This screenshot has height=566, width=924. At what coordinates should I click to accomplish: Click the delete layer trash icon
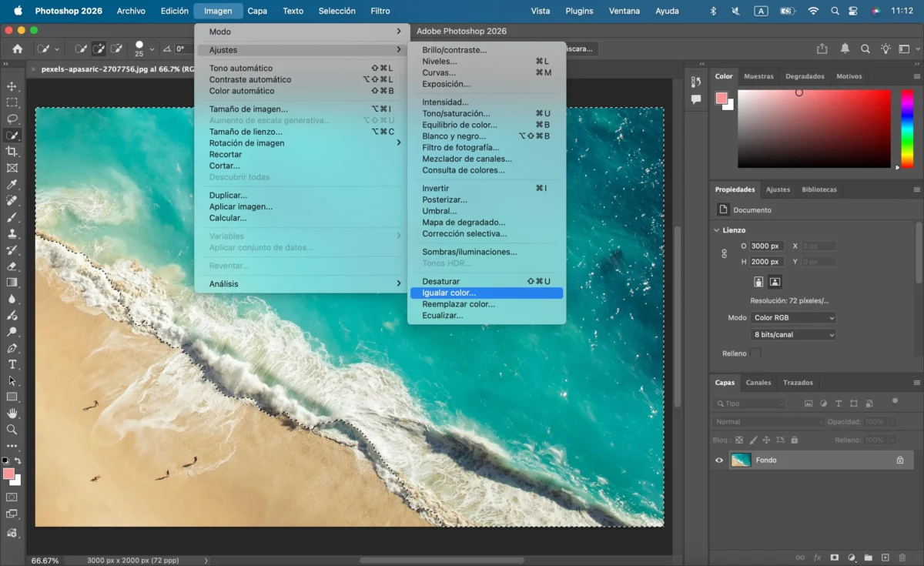pos(902,558)
